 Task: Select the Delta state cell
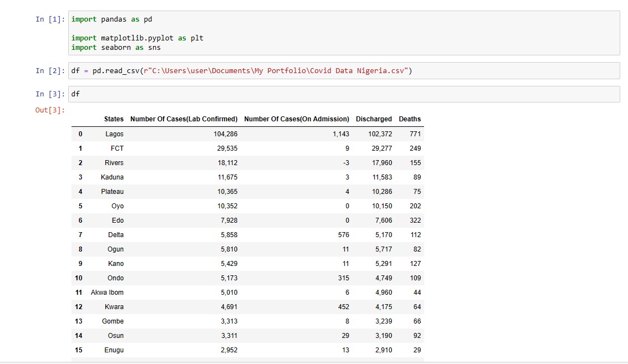[116, 235]
